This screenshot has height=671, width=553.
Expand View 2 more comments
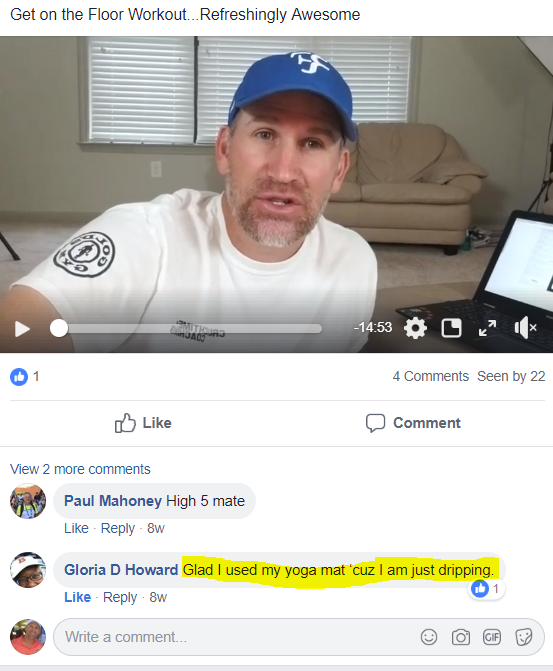(x=80, y=469)
